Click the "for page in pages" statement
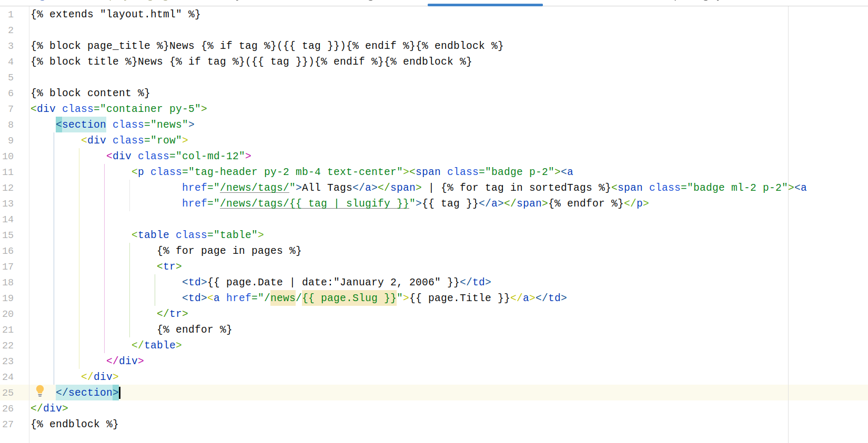 tap(229, 251)
